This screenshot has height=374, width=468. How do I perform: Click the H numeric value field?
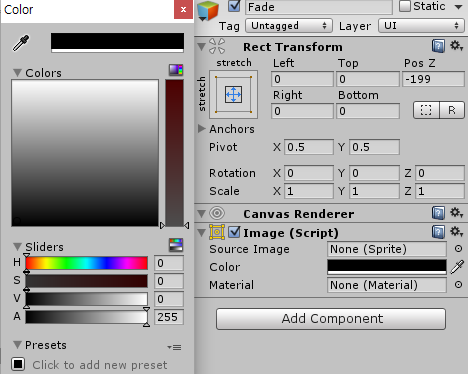coord(169,263)
